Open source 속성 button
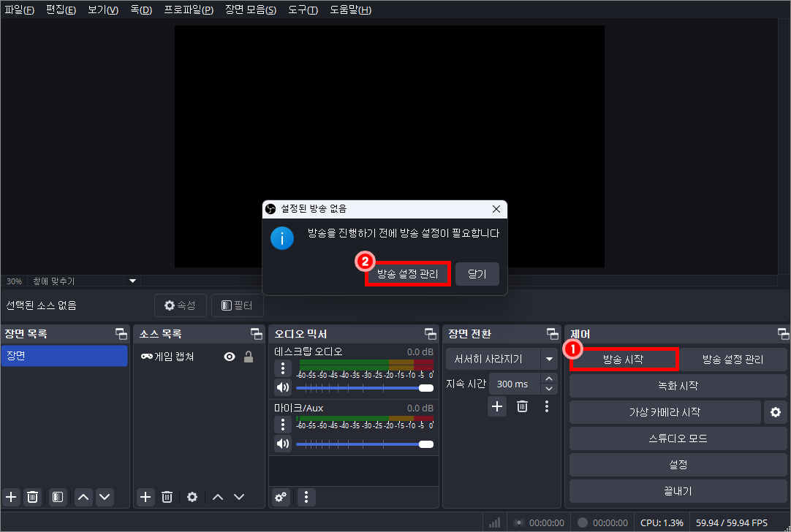This screenshot has width=791, height=532. [x=180, y=305]
